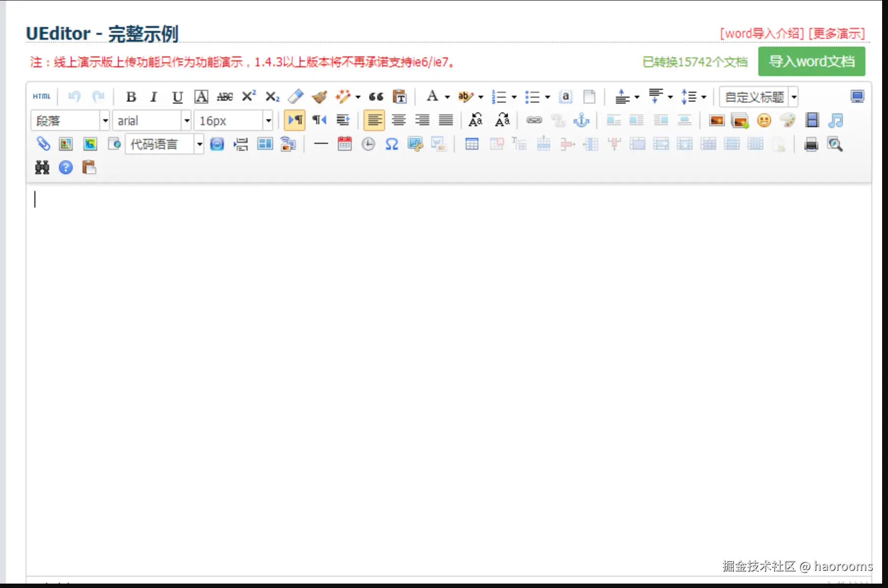Select all content with the dotted a icon
The width and height of the screenshot is (888, 588).
566,97
